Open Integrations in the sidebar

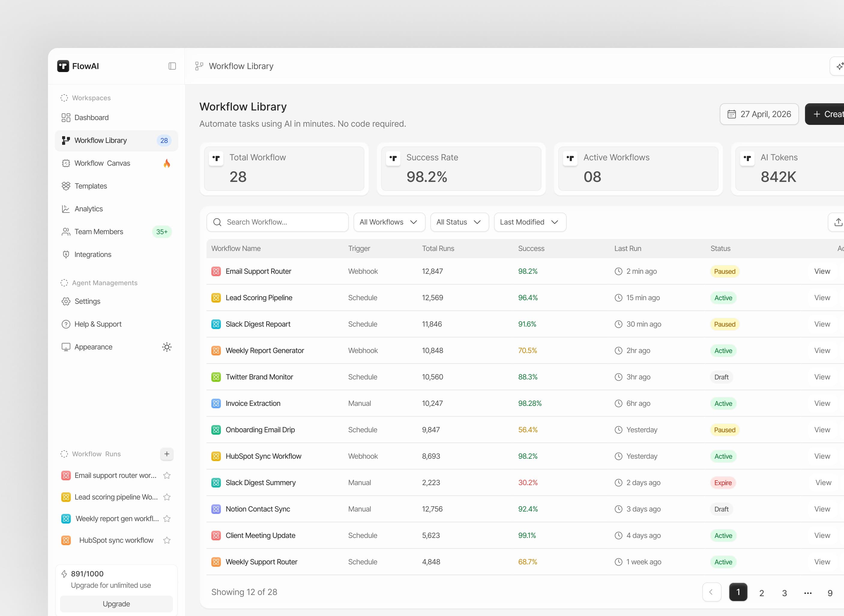116,255
